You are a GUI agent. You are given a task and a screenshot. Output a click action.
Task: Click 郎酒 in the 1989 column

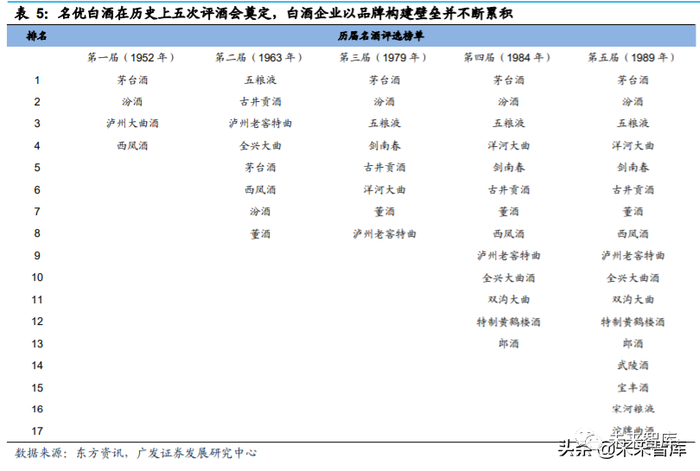(x=633, y=344)
